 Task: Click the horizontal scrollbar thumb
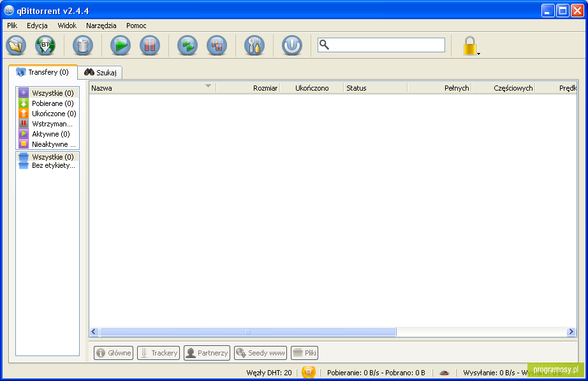(x=248, y=331)
